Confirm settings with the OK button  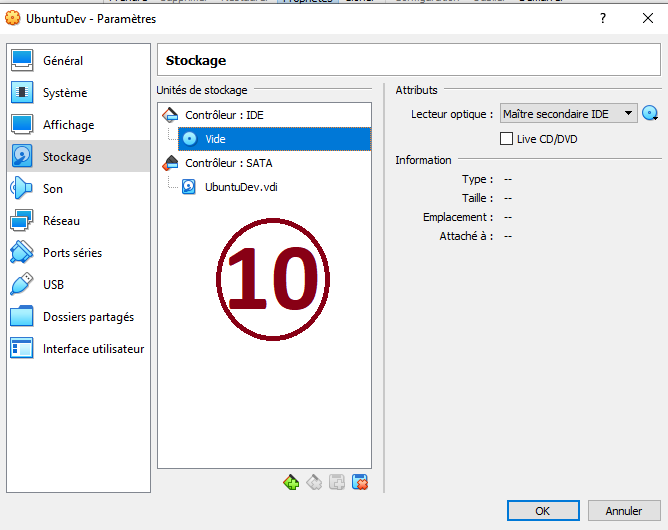point(542,511)
